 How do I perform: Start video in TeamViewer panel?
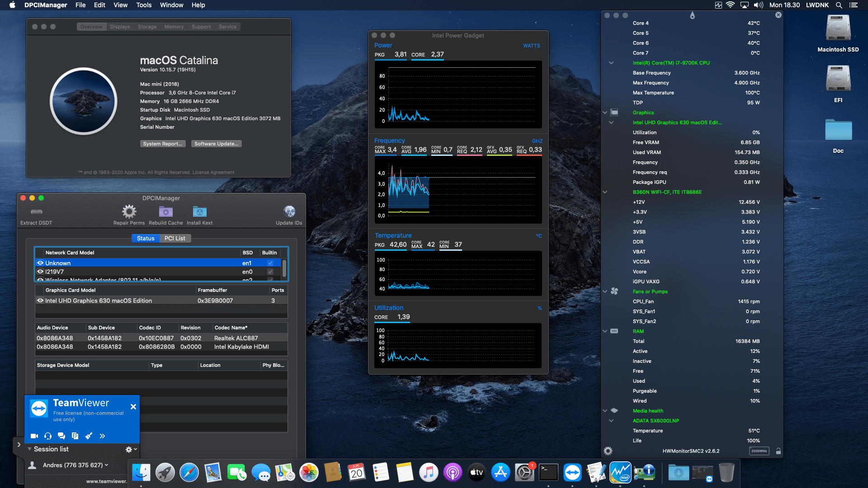(34, 436)
